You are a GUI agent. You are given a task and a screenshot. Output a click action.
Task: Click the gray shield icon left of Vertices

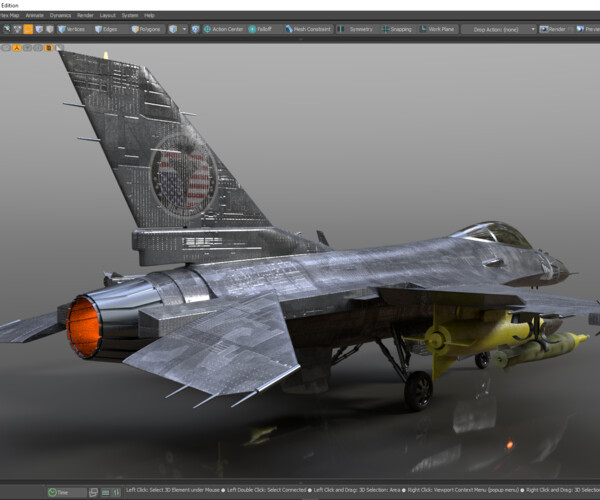(49, 29)
